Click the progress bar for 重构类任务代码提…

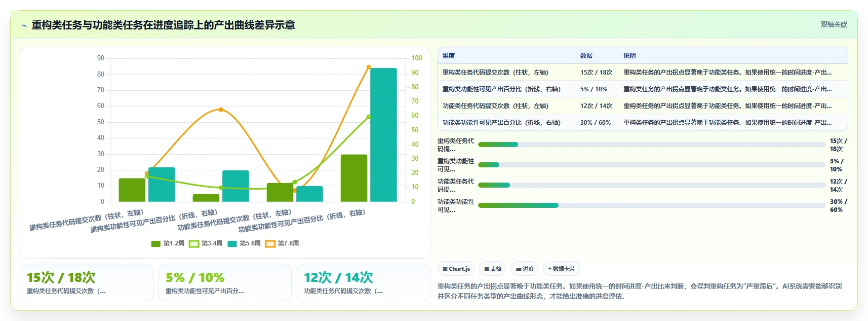(652, 145)
